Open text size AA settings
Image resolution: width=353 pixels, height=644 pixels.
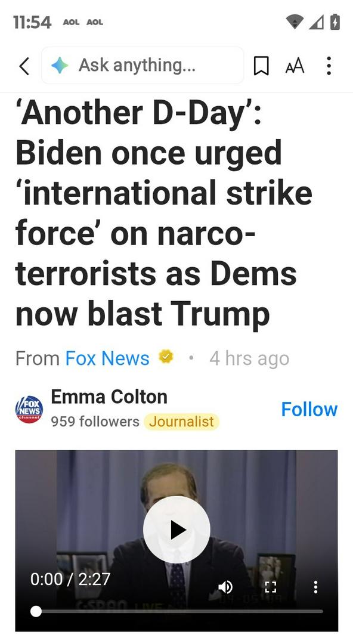[x=295, y=66]
